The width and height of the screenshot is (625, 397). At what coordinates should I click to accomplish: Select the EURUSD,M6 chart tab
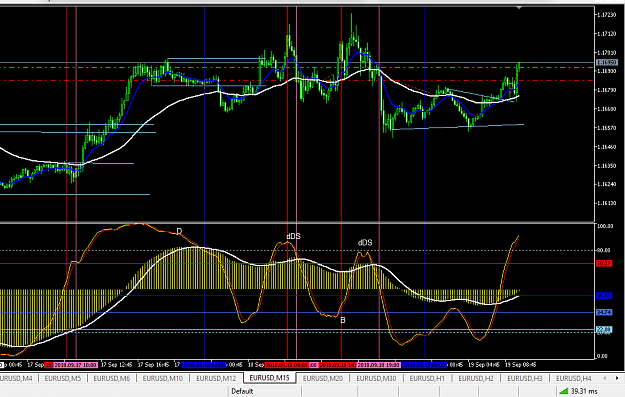click(x=112, y=378)
